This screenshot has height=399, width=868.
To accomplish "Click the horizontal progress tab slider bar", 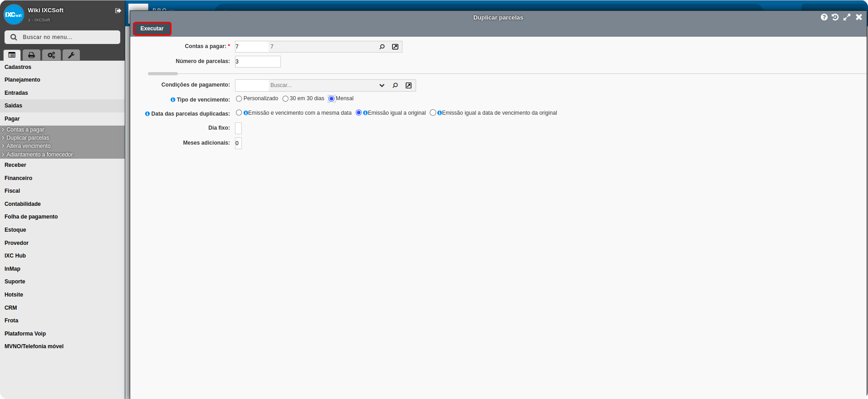I will pos(163,73).
